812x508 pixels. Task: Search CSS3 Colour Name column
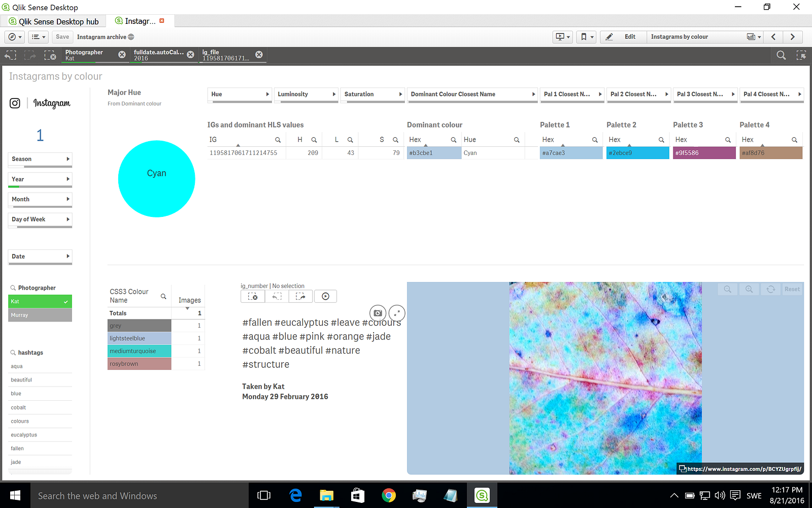pos(163,296)
